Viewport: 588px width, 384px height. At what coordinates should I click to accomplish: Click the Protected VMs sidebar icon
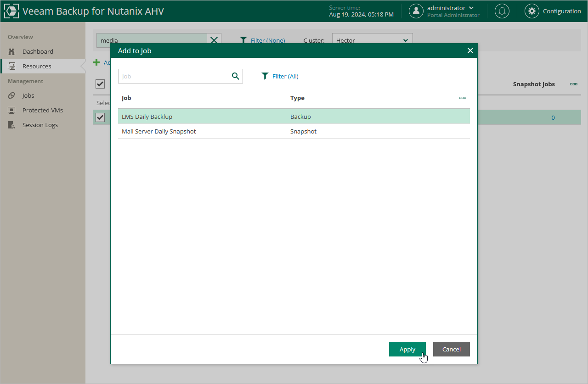12,110
